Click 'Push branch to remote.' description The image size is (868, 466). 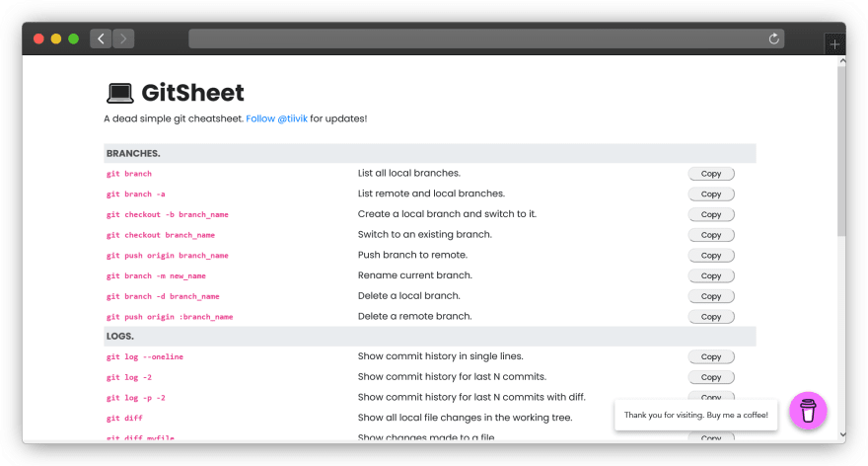click(412, 256)
